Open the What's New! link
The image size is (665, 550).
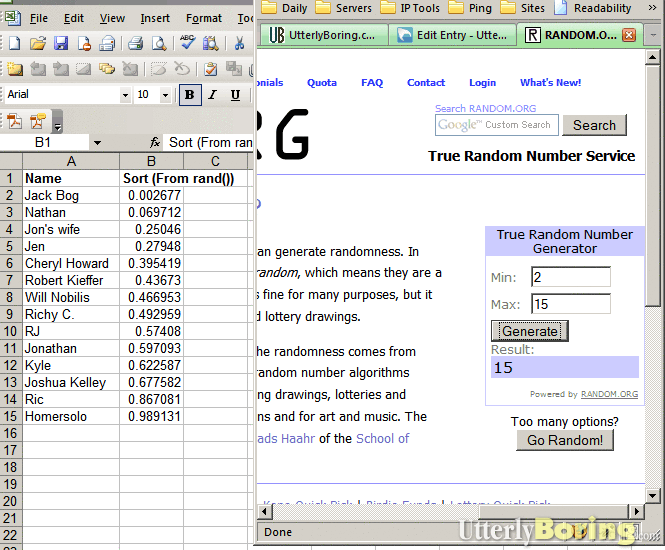(550, 83)
